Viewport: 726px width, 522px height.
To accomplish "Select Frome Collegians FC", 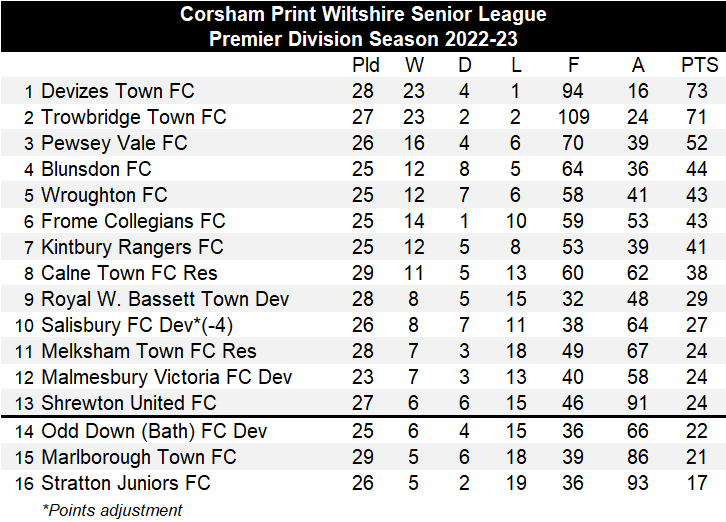I will coord(133,221).
